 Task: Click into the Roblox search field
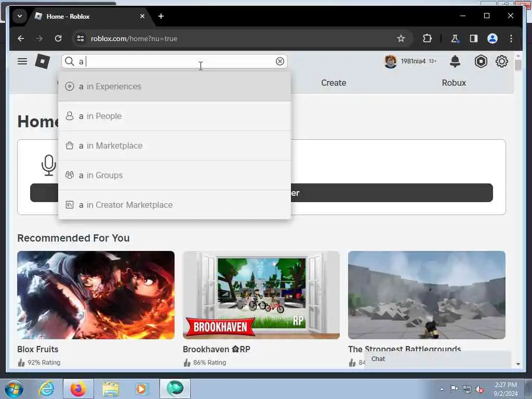pyautogui.click(x=175, y=61)
